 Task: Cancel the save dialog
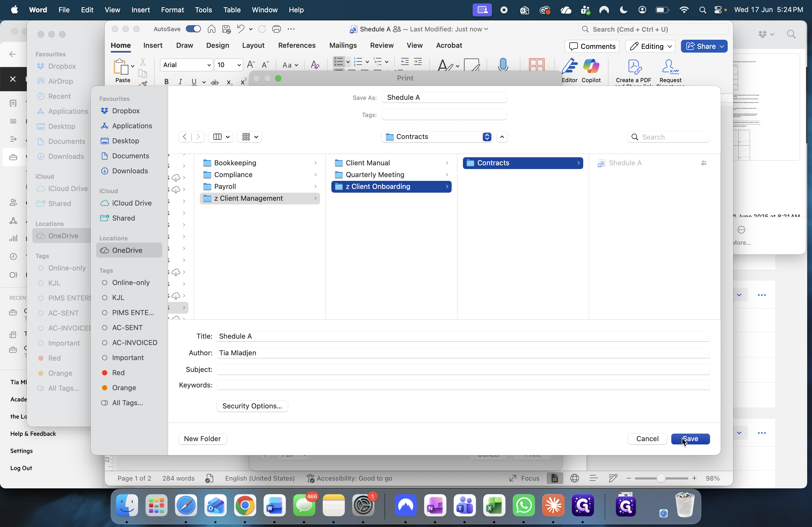pos(647,439)
